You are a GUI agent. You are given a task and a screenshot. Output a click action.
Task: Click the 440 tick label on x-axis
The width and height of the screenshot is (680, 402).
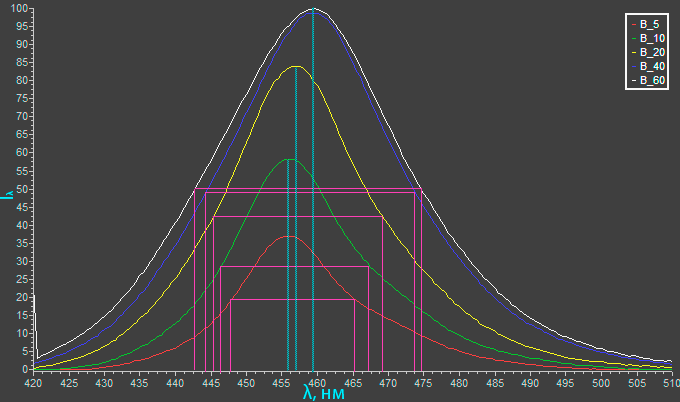click(174, 381)
